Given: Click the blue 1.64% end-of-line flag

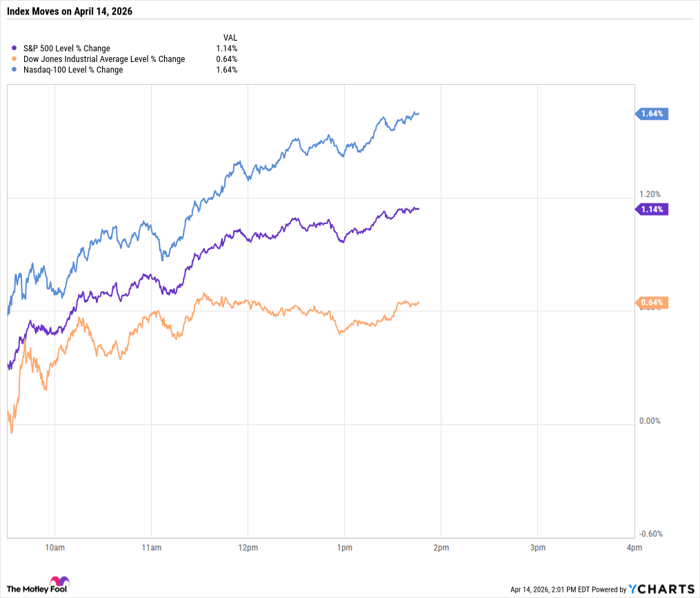Looking at the screenshot, I should (651, 114).
